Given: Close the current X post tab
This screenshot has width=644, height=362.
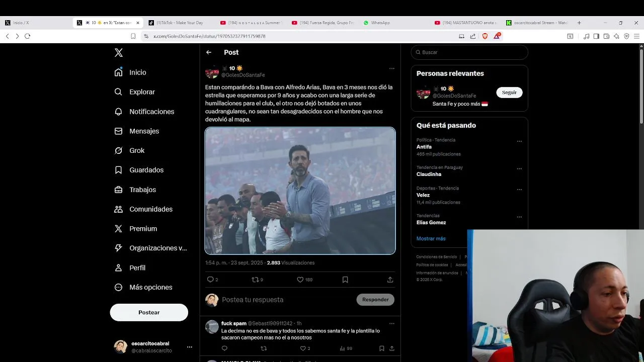Looking at the screenshot, I should (x=138, y=23).
